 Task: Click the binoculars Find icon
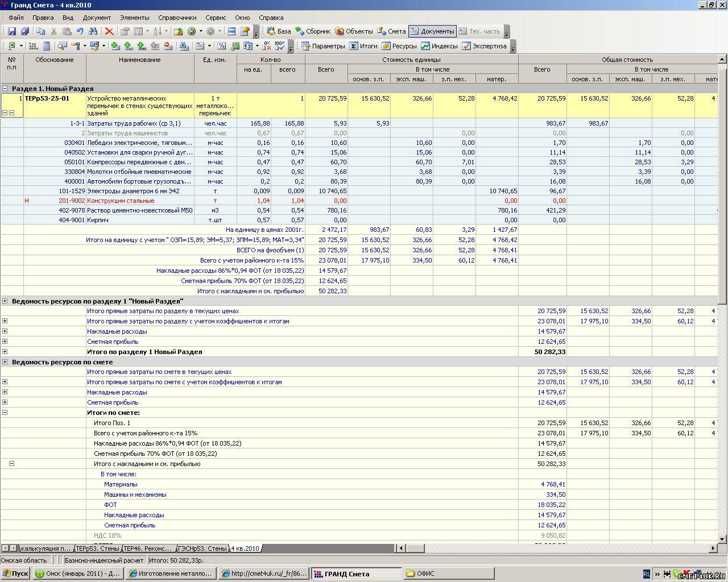(93, 31)
